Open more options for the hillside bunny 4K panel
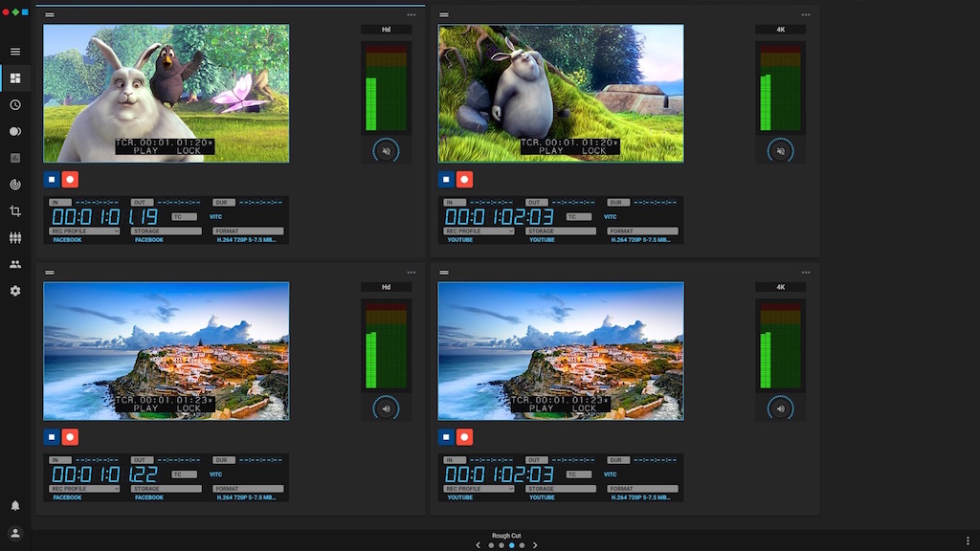Viewport: 980px width, 551px height. (x=806, y=15)
